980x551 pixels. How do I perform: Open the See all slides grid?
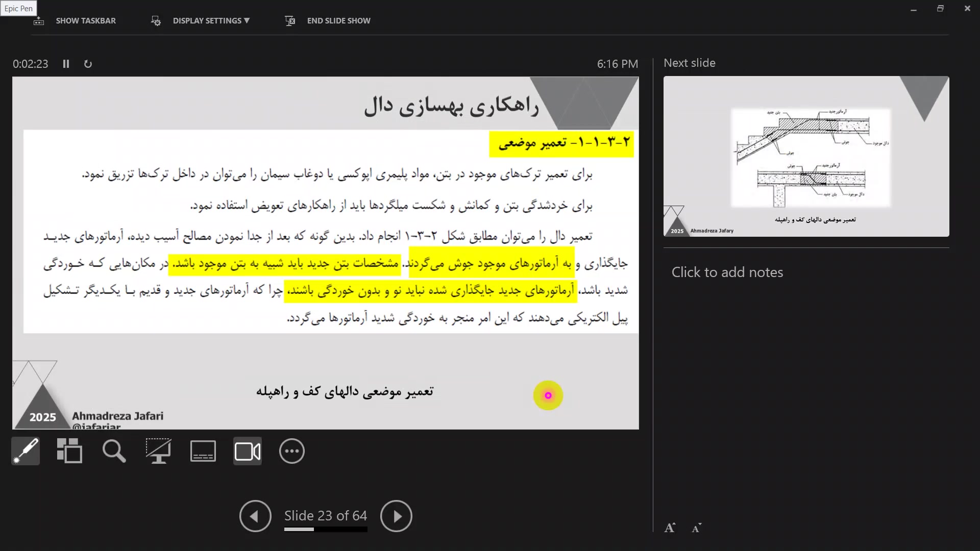69,451
